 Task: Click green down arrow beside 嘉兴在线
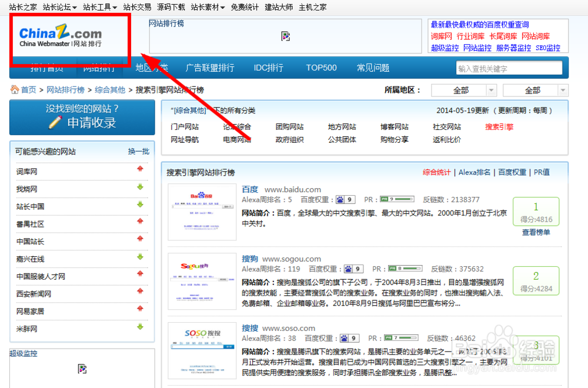click(x=141, y=257)
